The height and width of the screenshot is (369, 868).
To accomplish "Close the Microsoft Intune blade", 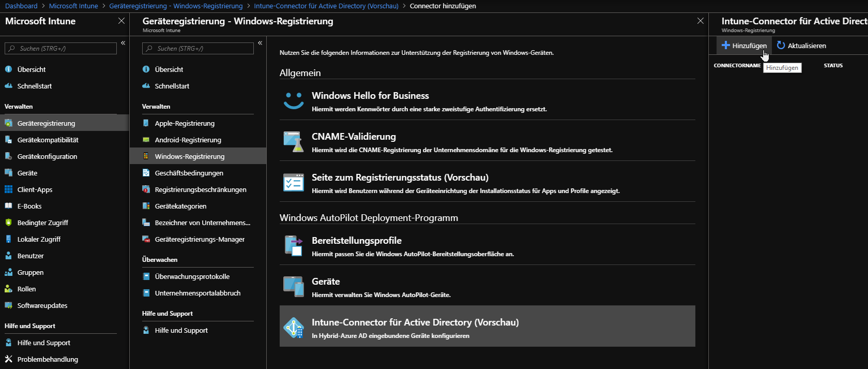I will [121, 21].
